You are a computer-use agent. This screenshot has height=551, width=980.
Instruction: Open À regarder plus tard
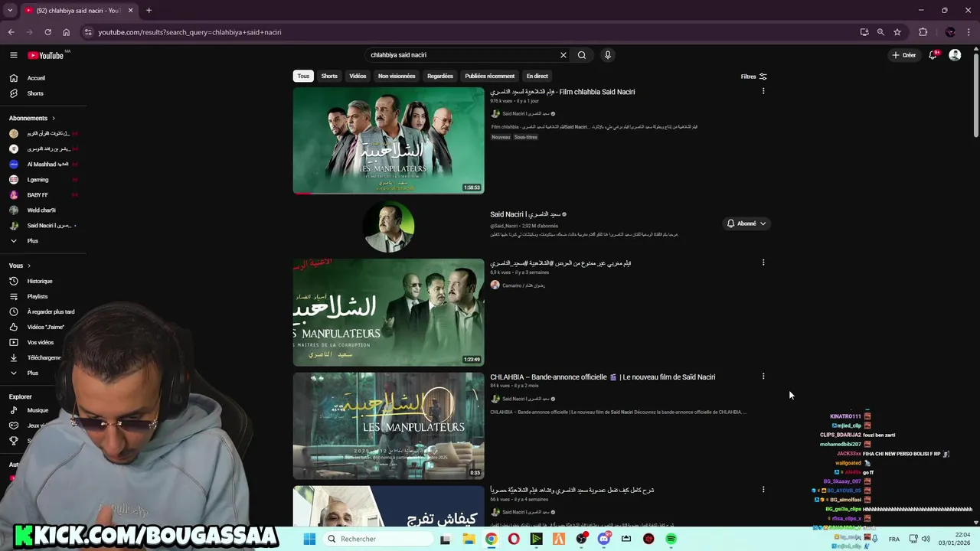click(51, 311)
